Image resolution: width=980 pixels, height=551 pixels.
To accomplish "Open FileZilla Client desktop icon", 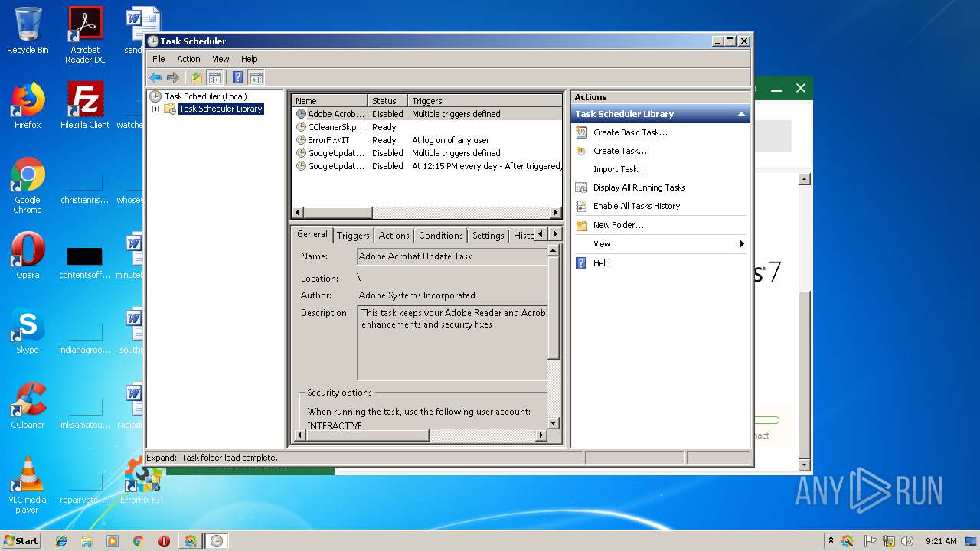I will click(85, 105).
